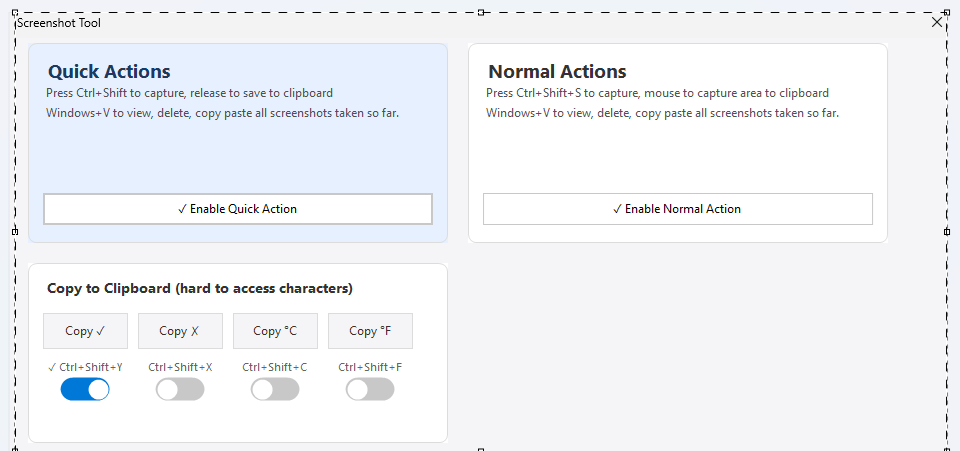Copy the °F symbol to clipboard
The width and height of the screenshot is (960, 451).
(370, 331)
